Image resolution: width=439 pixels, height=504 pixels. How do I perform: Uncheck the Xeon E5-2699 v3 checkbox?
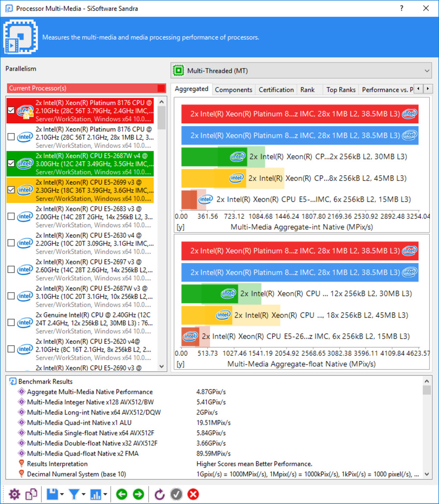(11, 190)
